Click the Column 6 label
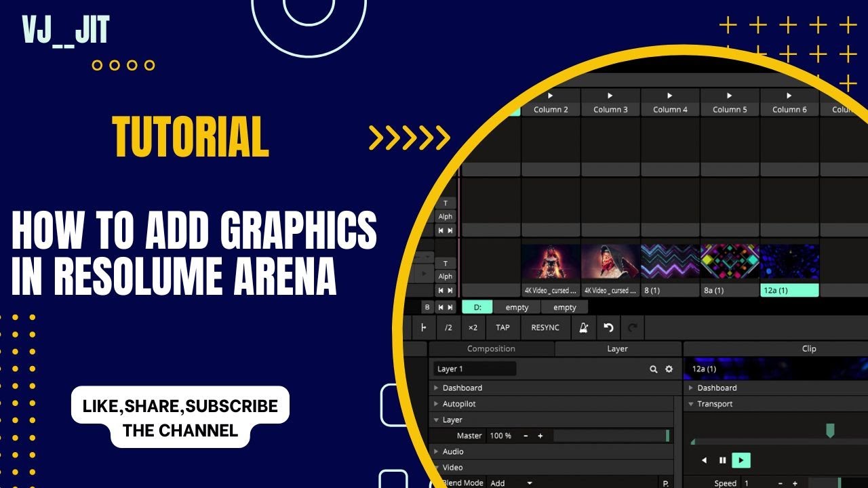 [x=789, y=109]
